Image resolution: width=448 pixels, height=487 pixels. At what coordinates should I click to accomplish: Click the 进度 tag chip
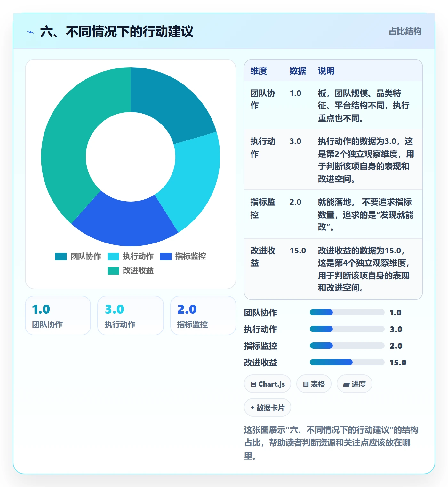[x=355, y=384]
